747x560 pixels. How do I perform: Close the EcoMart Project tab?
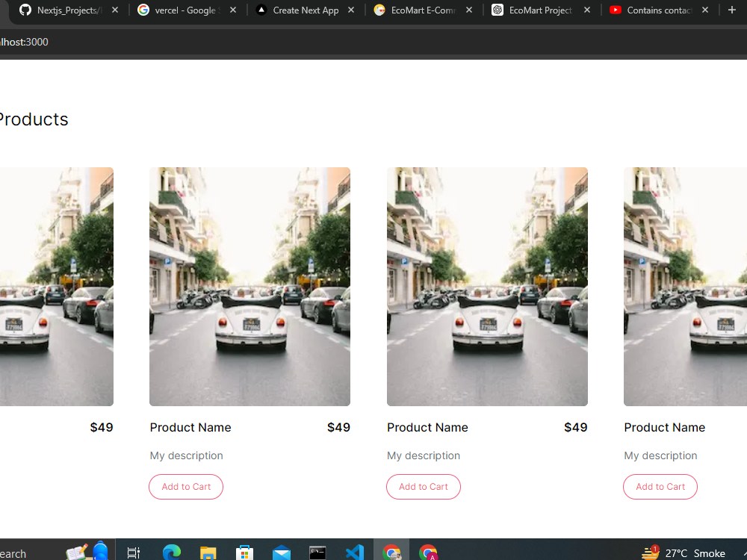pyautogui.click(x=587, y=10)
